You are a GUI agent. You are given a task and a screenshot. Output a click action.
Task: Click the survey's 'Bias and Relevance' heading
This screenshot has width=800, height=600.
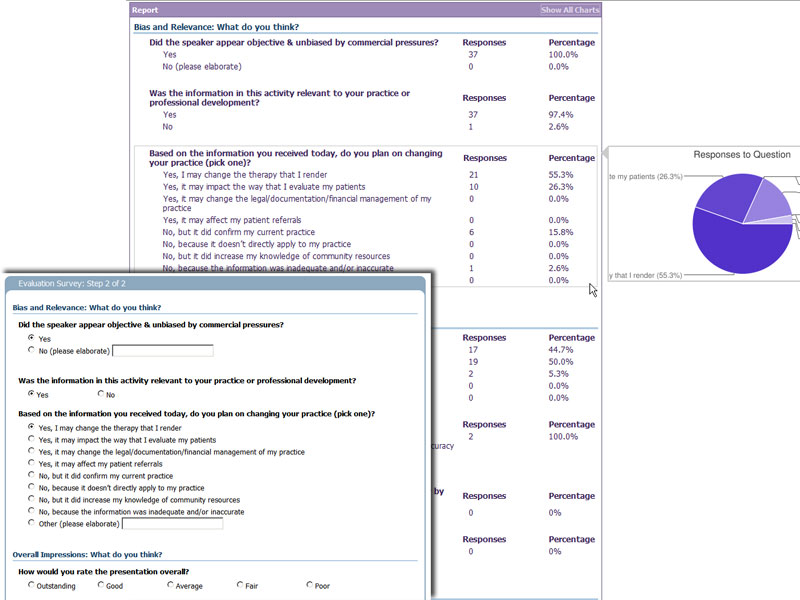pyautogui.click(x=87, y=308)
